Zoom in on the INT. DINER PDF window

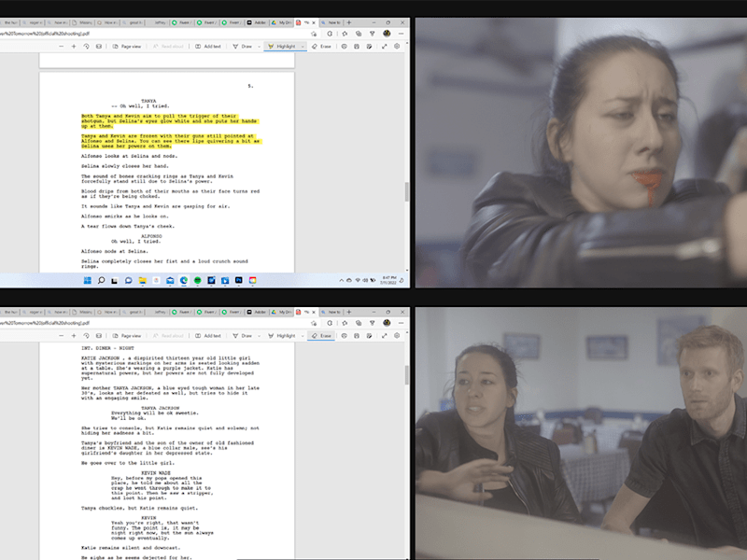coord(74,336)
